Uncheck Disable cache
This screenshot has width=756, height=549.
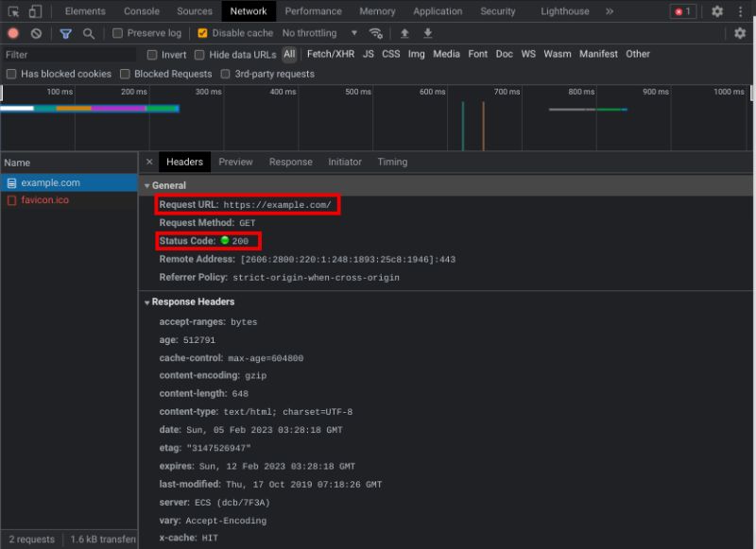tap(202, 32)
